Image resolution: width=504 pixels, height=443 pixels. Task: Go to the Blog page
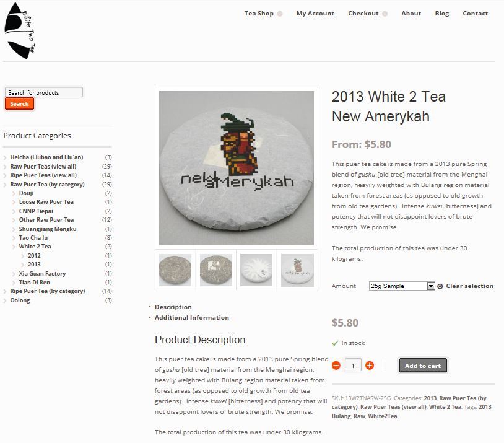pos(442,14)
